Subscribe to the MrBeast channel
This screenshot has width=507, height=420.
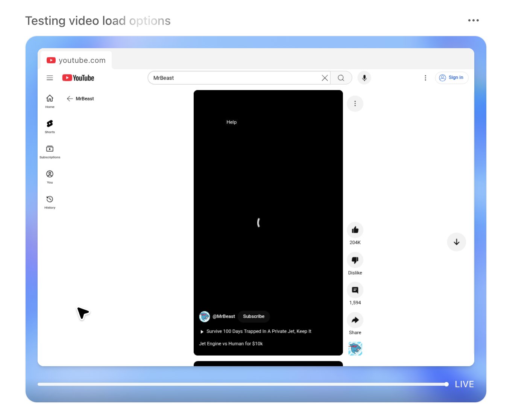pyautogui.click(x=254, y=317)
